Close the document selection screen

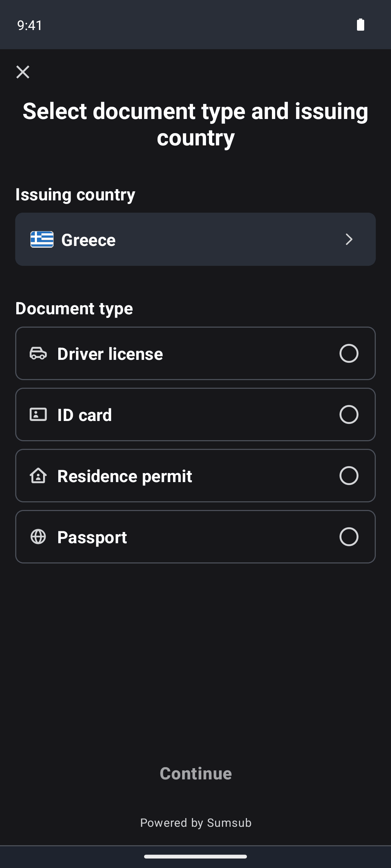click(23, 72)
